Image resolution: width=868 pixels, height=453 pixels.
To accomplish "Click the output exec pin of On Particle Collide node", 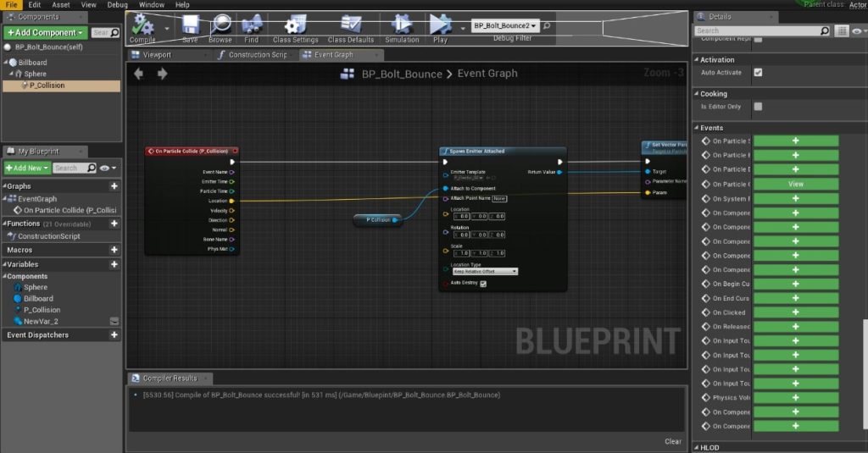I will [x=232, y=162].
